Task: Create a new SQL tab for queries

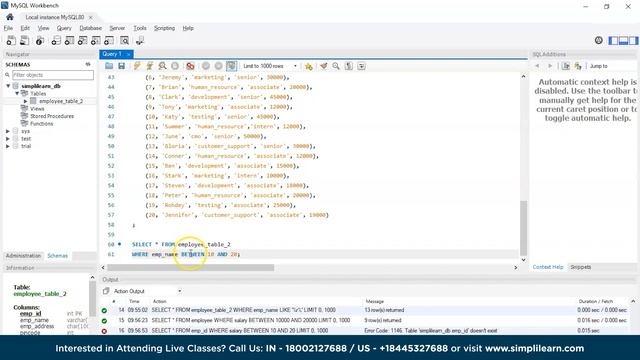Action: click(x=11, y=40)
